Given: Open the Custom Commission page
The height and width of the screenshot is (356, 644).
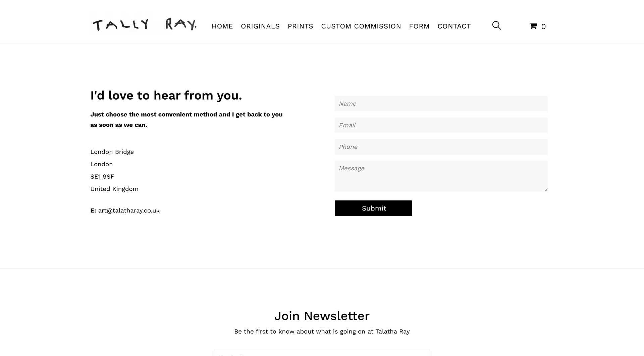Looking at the screenshot, I should pos(361,26).
